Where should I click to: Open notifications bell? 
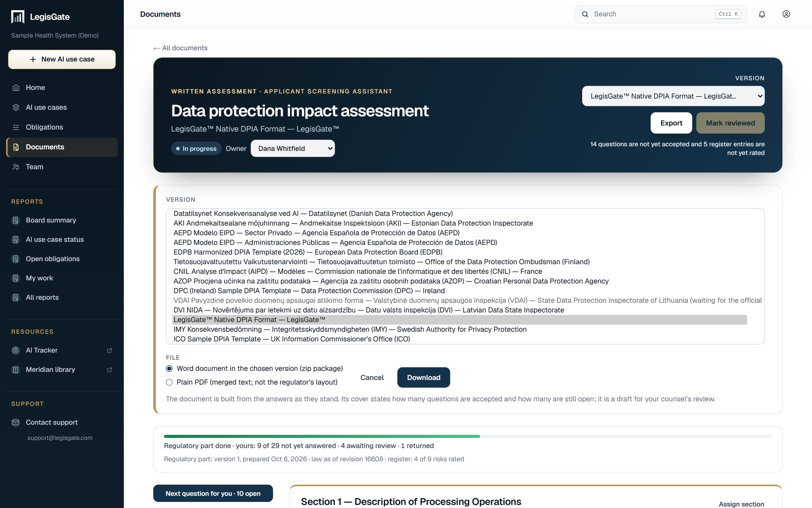[762, 14]
